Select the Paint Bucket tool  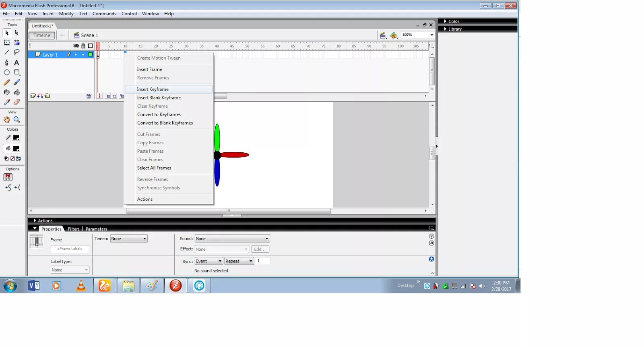pos(17,92)
